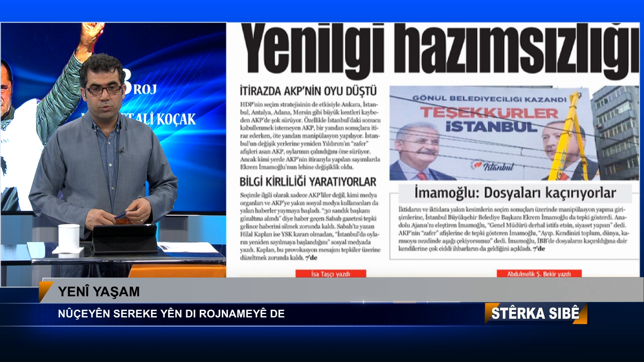Click the tablet on the presenter's desk
The image size is (644, 362).
125,239
